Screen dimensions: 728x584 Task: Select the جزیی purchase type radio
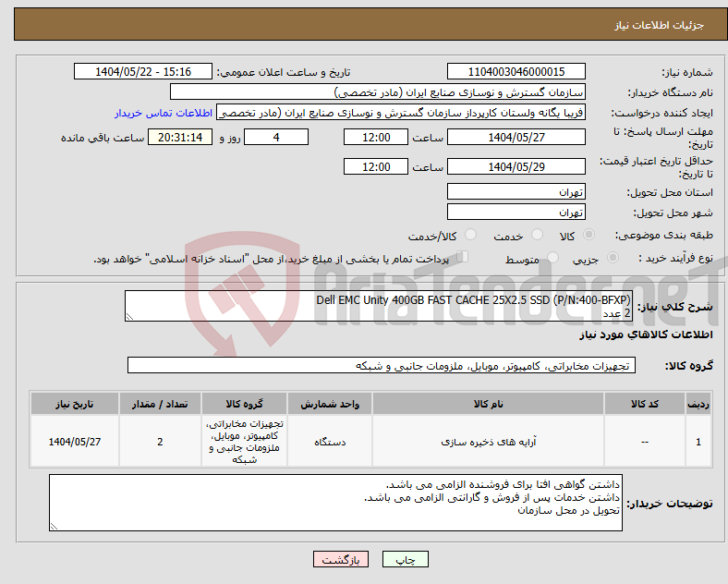[x=613, y=257]
